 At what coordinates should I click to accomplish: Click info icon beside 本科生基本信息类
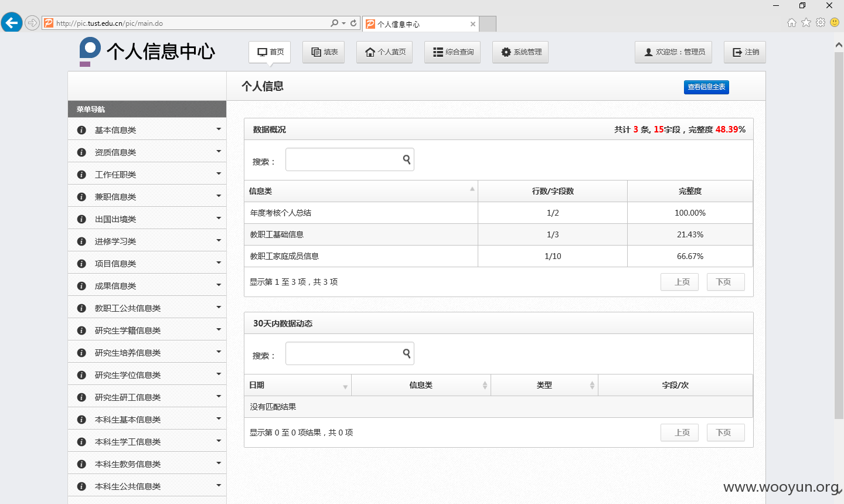pyautogui.click(x=81, y=420)
